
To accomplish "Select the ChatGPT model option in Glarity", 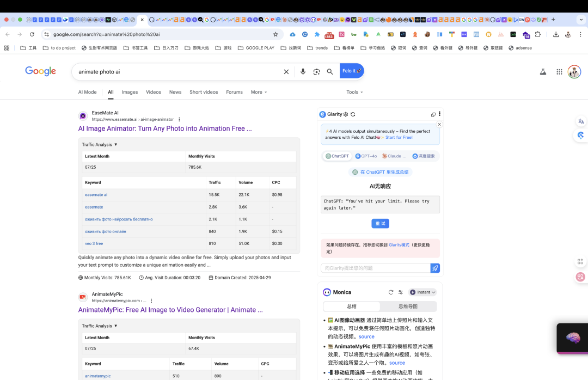I will 337,156.
